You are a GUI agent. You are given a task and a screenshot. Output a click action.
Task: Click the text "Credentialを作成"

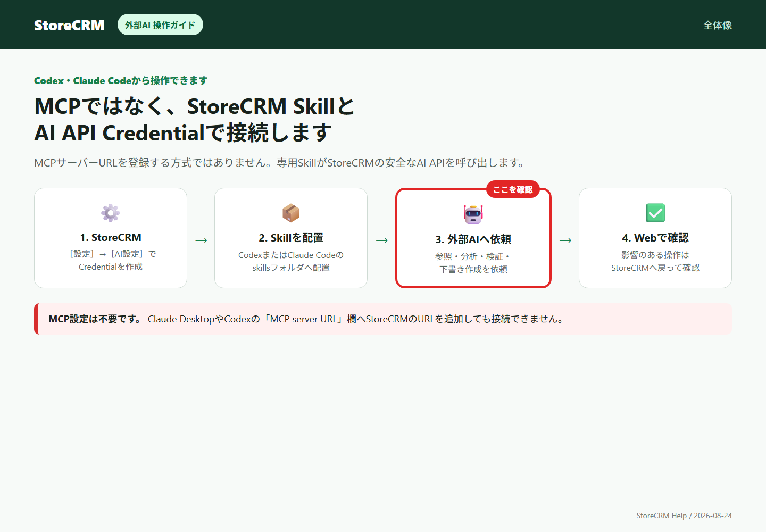click(111, 267)
